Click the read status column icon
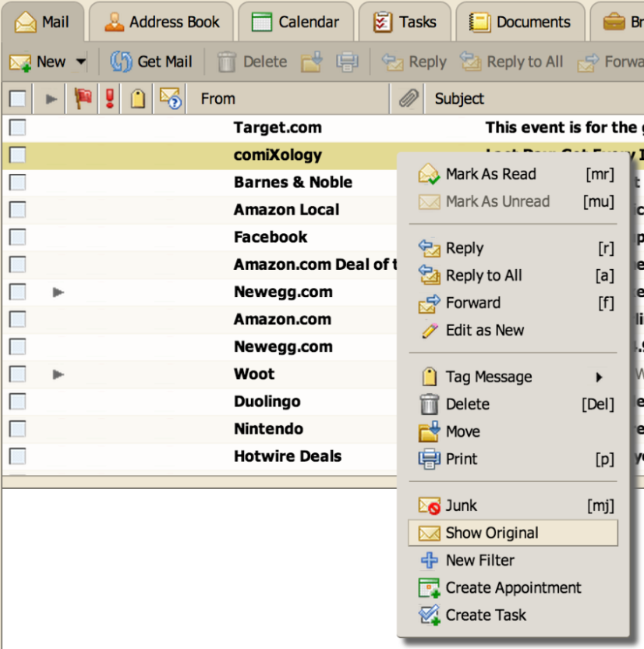 coord(170,98)
